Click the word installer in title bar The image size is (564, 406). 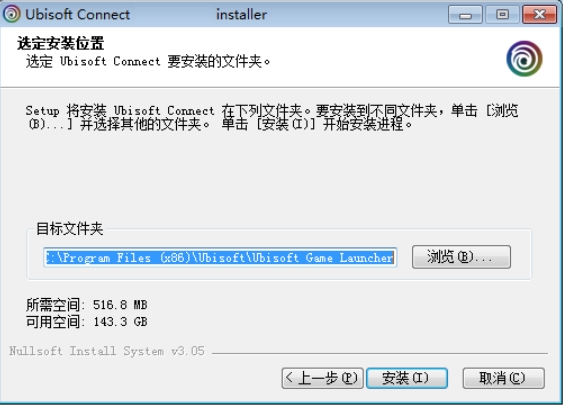241,14
